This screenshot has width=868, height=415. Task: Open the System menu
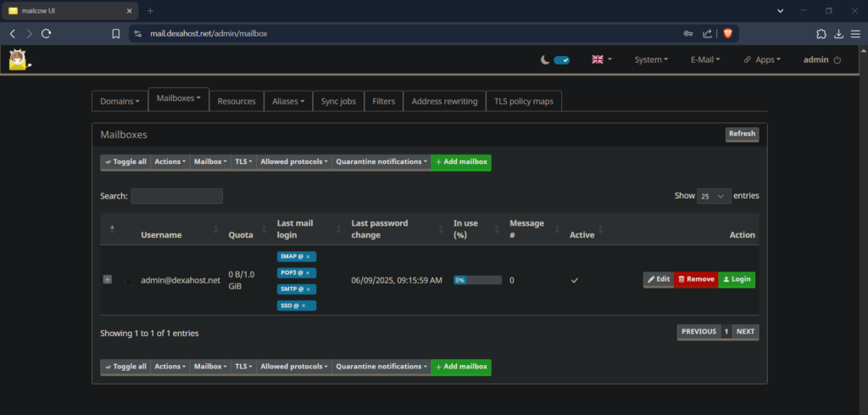651,60
